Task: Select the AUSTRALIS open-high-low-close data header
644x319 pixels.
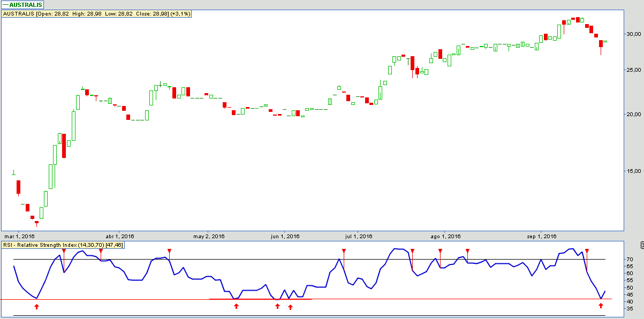Action: click(97, 13)
